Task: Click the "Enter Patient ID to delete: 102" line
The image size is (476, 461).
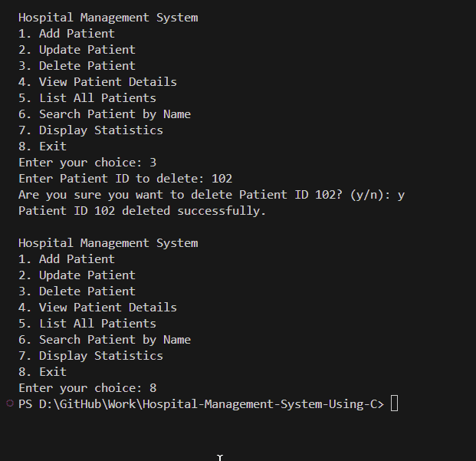Action: click(125, 179)
